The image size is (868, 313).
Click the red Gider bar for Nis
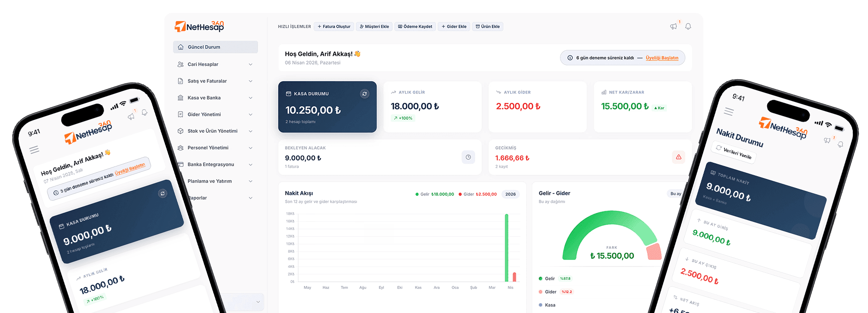pos(514,277)
